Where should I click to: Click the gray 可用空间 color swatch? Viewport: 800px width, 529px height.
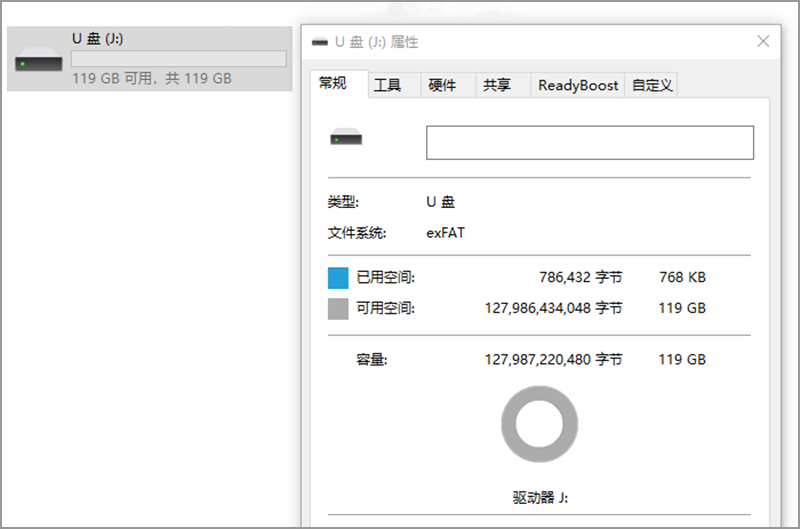pyautogui.click(x=338, y=309)
